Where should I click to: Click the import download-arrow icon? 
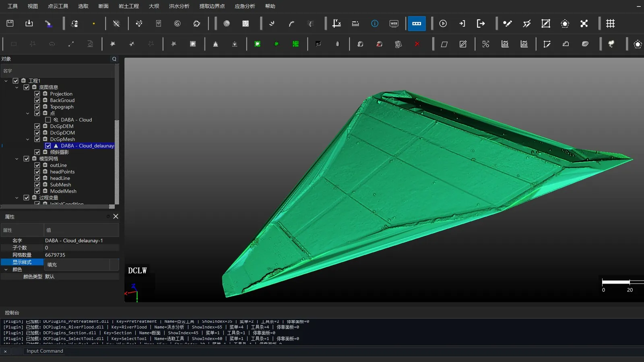pos(29,23)
